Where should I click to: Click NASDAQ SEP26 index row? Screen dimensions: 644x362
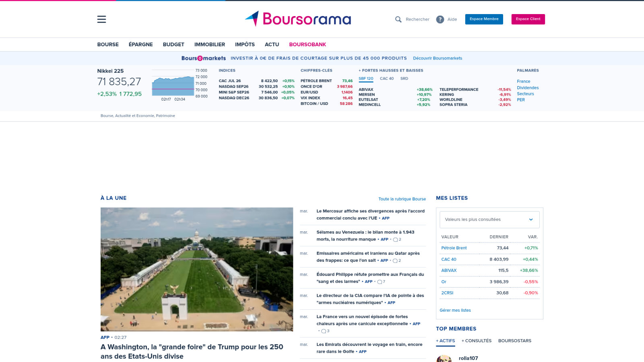pos(256,86)
